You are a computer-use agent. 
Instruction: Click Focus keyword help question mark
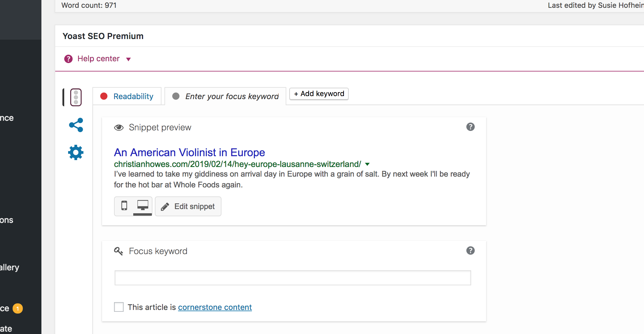(x=470, y=251)
